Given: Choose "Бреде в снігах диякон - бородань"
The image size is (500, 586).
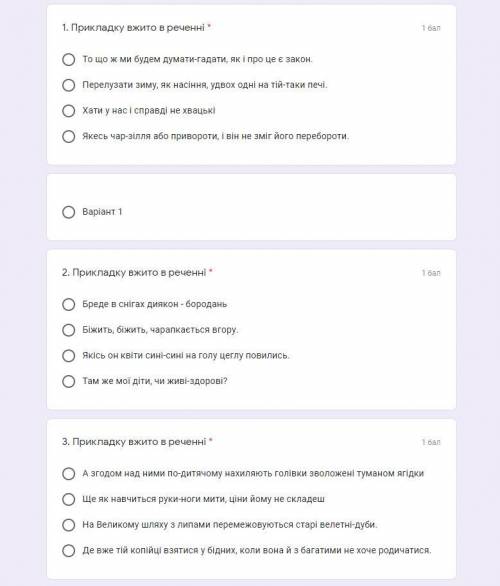Looking at the screenshot, I should (x=69, y=304).
